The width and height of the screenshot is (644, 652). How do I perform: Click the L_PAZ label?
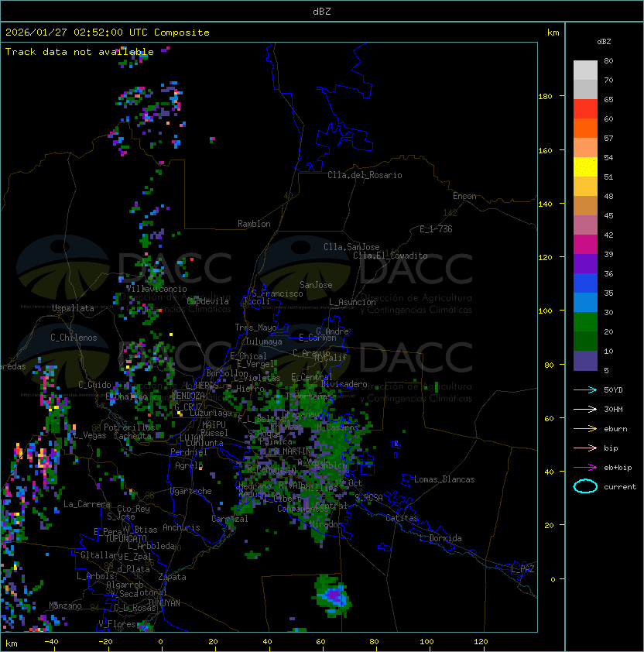pos(522,569)
